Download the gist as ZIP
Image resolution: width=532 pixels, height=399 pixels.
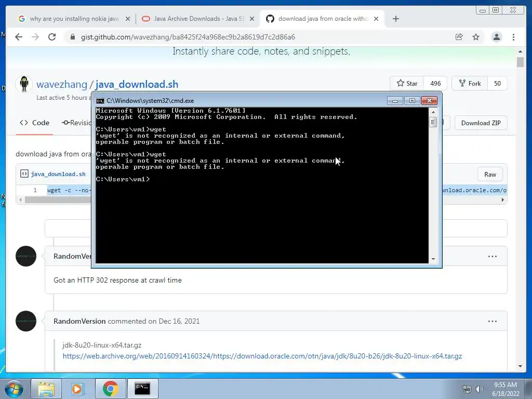[481, 123]
